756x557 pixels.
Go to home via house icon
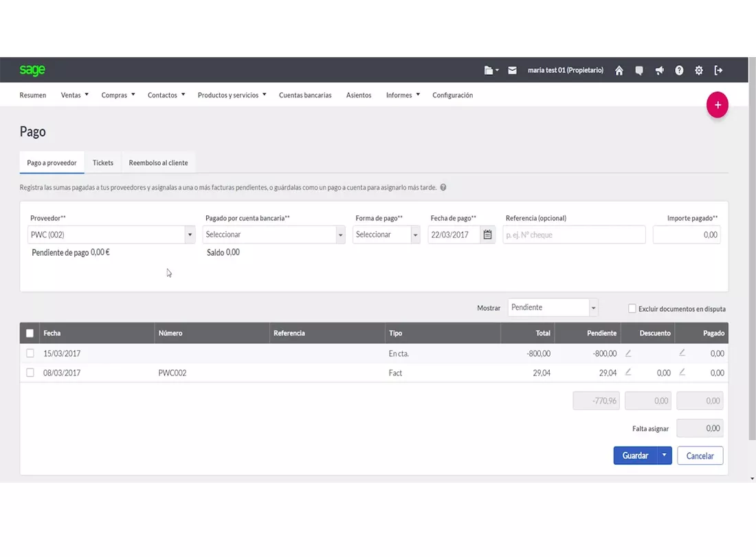point(619,70)
